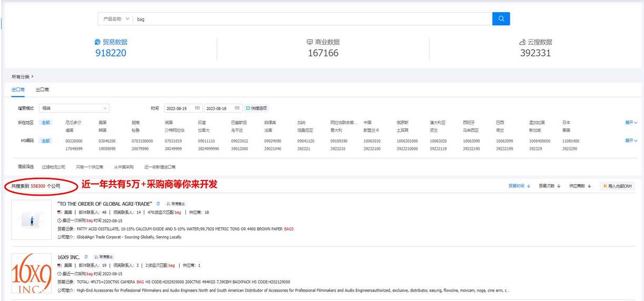Select the 云搜数据 392331 tab
Screen dimensions: 644x301
pyautogui.click(x=536, y=48)
